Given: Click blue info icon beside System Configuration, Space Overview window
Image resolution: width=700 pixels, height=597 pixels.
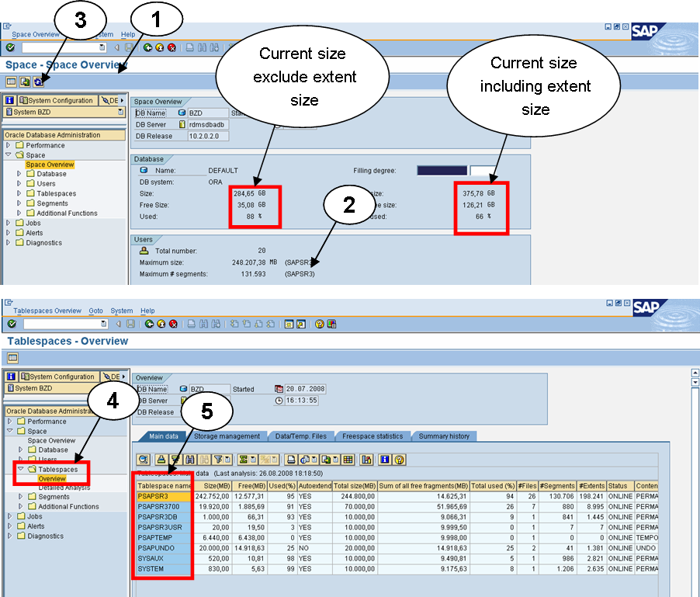Looking at the screenshot, I should point(10,100).
